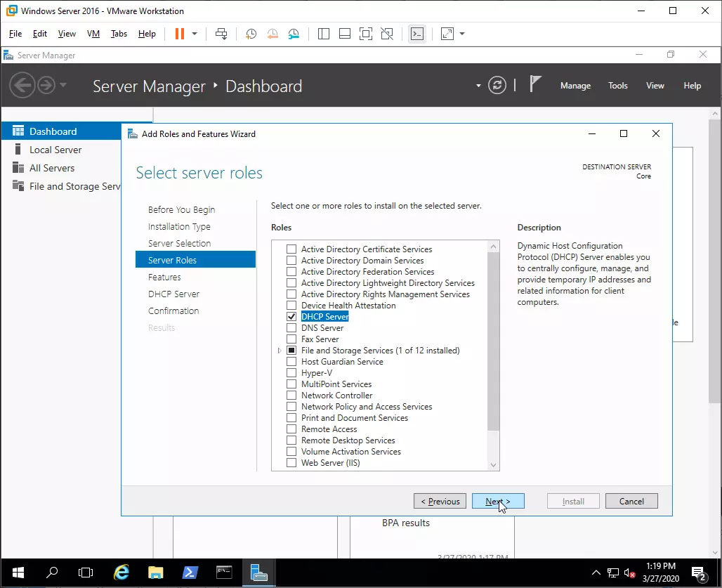Screen dimensions: 722x588
Task: Tick the Hyper-V role checkbox
Action: [291, 373]
